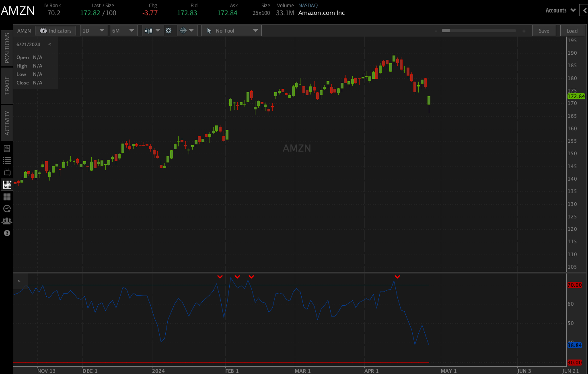Click the Chg value -3.77

click(x=150, y=13)
